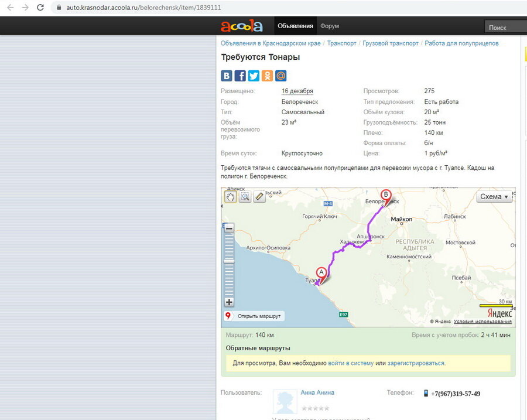The image size is (527, 420).
Task: Open Анна Анина user profile
Action: click(x=317, y=392)
